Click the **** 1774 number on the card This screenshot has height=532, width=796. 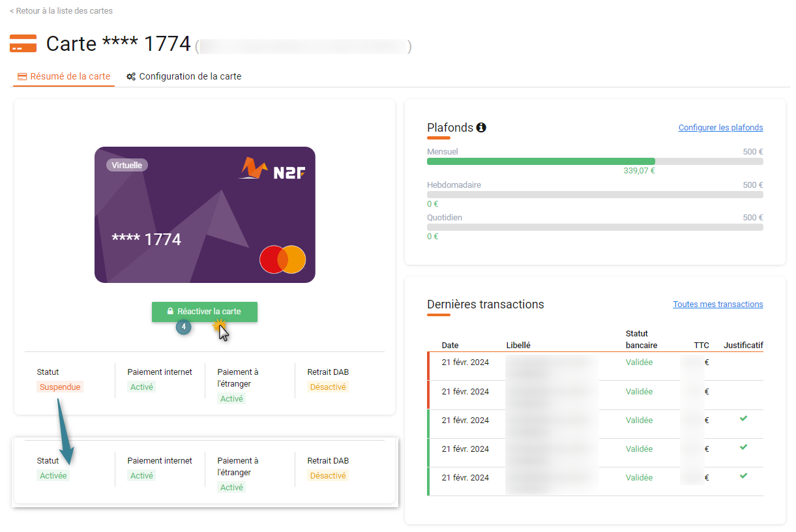pos(146,239)
